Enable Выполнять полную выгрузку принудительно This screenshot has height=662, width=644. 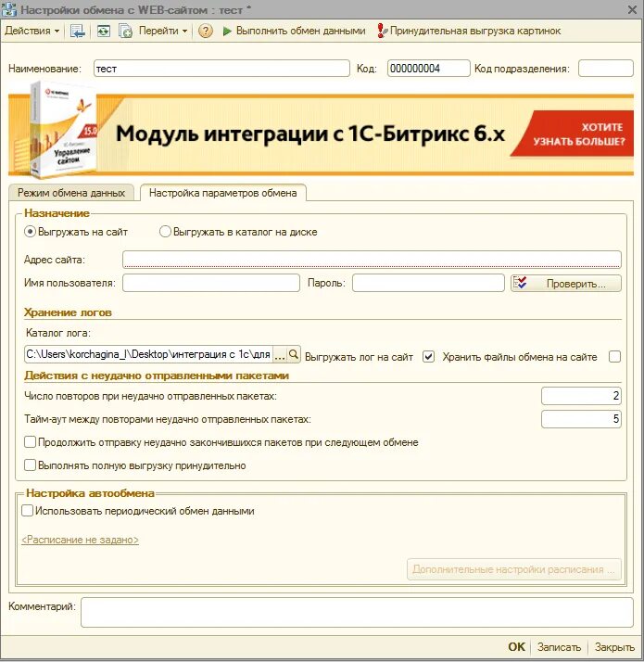click(x=30, y=465)
